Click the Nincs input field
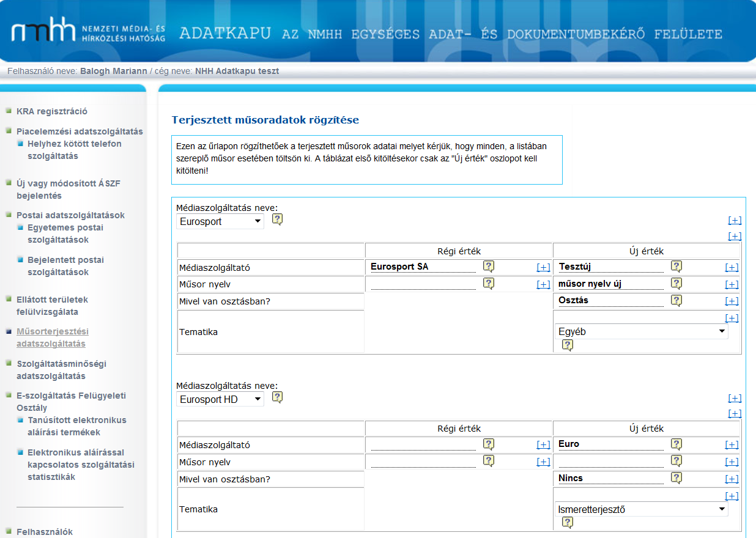This screenshot has width=756, height=538. click(611, 478)
